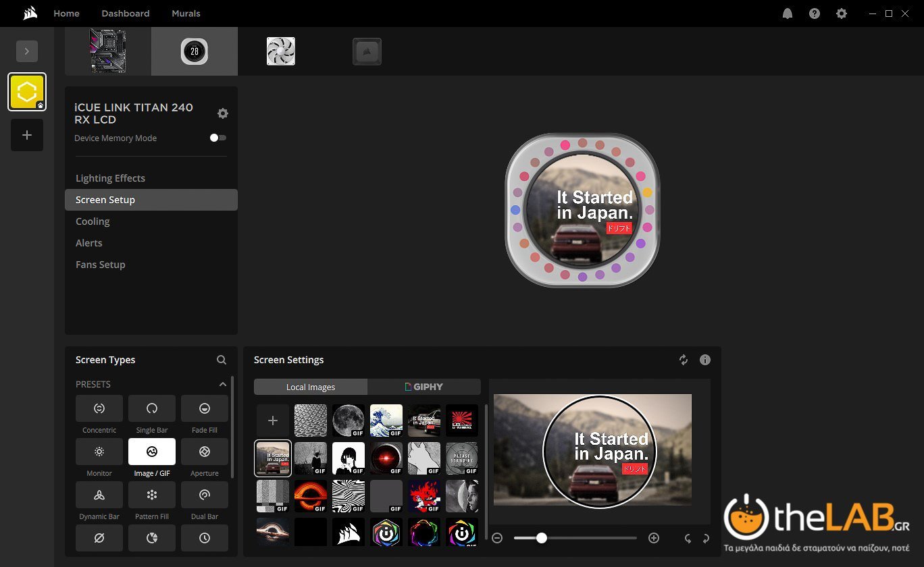
Task: Expand the left sidebar arrow
Action: click(x=27, y=51)
